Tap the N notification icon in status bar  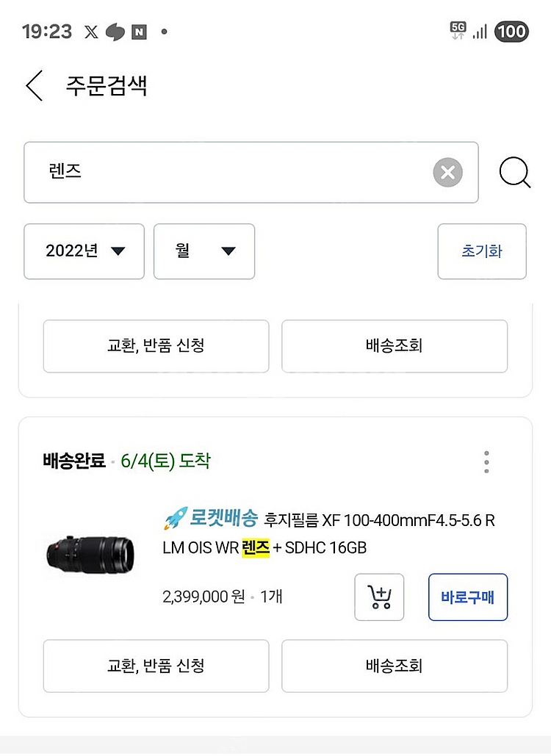click(x=139, y=32)
